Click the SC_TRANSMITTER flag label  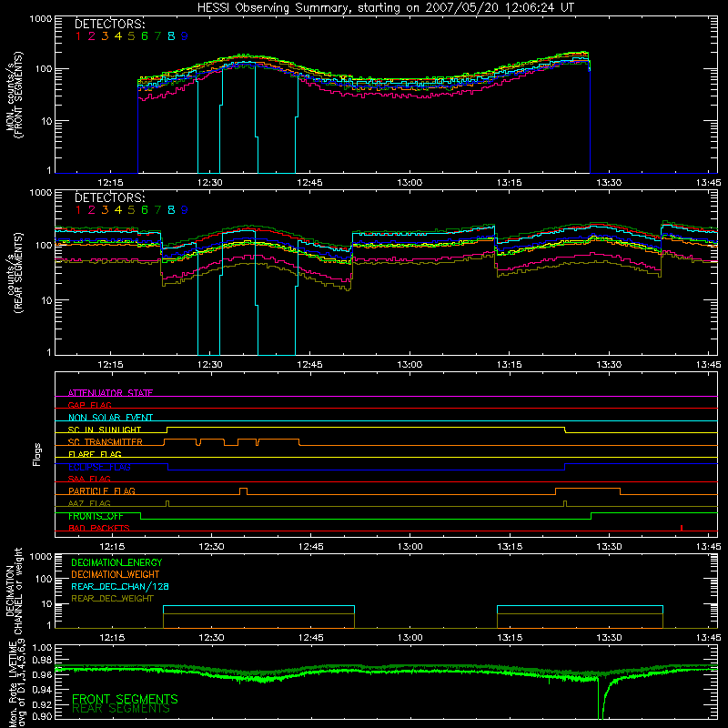pyautogui.click(x=106, y=442)
